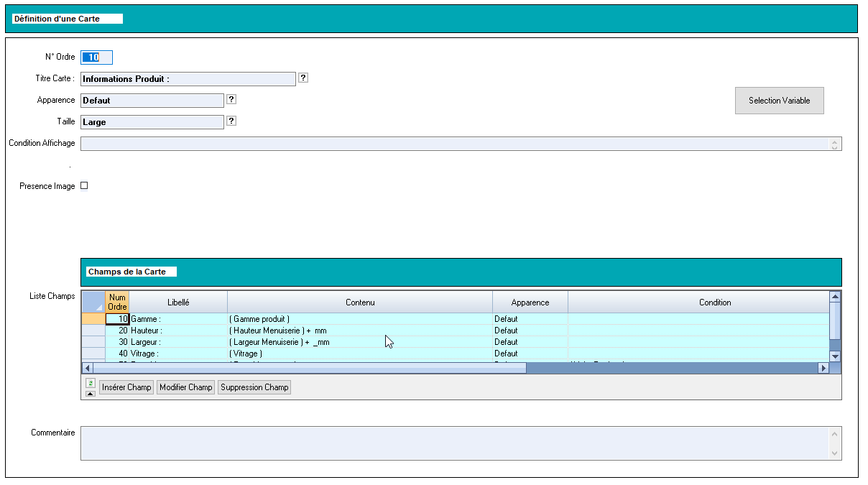This screenshot has width=868, height=485.
Task: Click into the Commentaire text area
Action: click(454, 443)
